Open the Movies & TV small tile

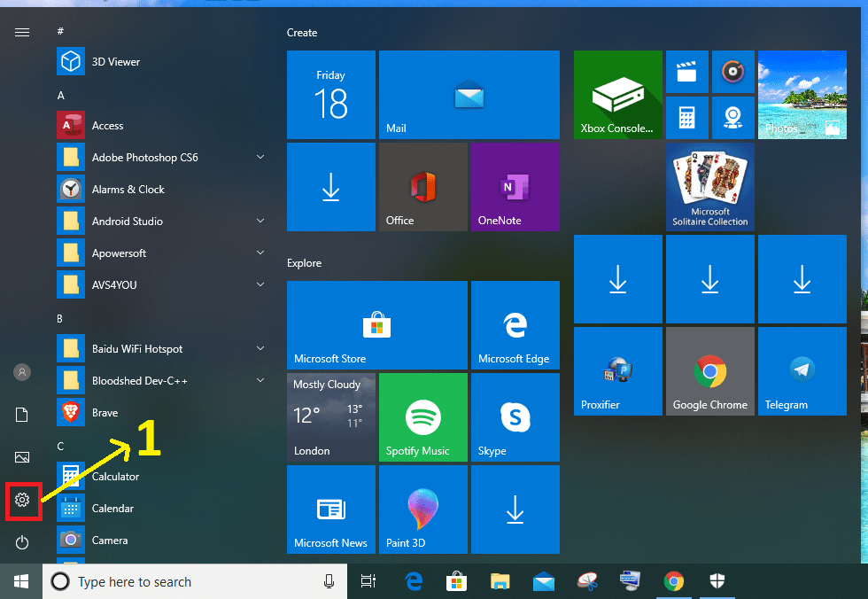[x=687, y=72]
